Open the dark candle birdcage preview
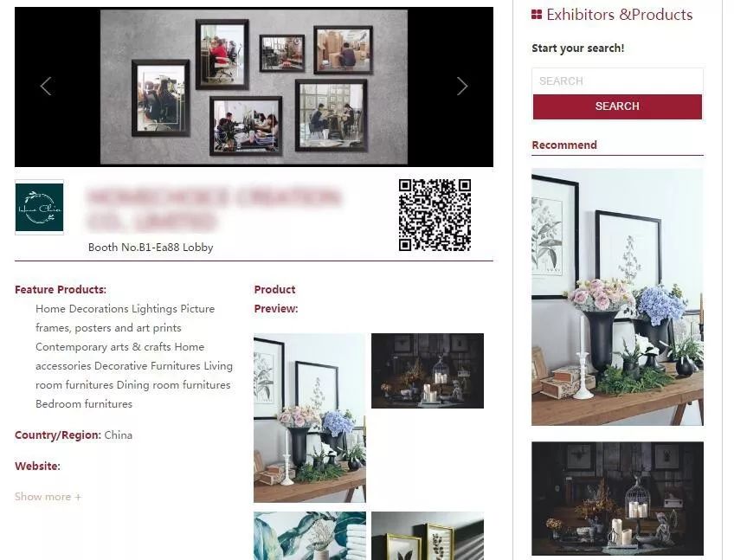This screenshot has width=734, height=560. coord(428,370)
